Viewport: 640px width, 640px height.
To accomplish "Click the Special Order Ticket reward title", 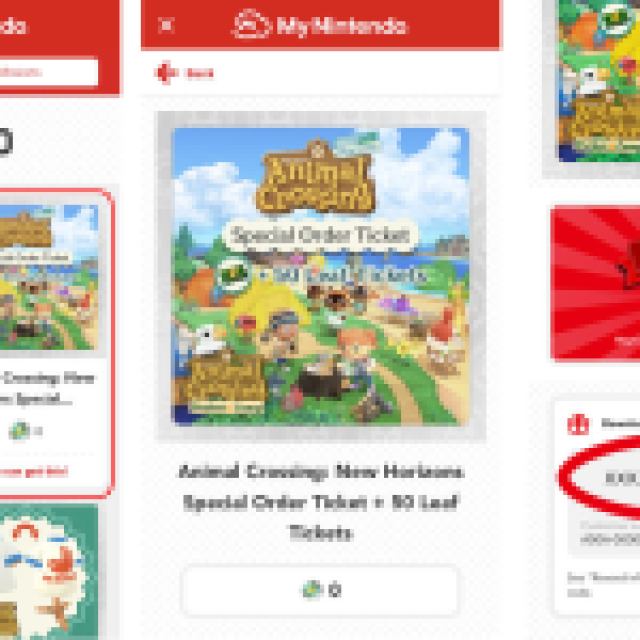I will point(321,502).
